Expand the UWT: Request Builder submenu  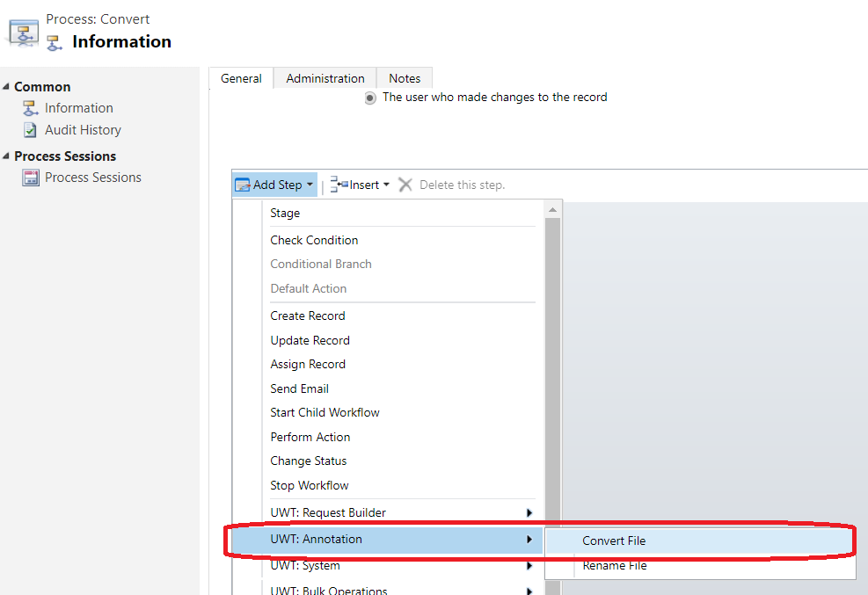tap(529, 512)
